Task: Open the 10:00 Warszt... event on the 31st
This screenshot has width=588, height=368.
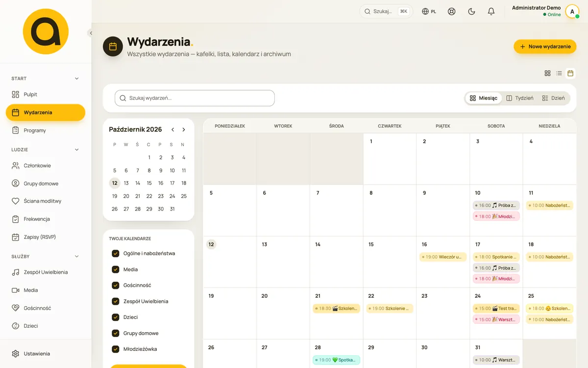Action: click(496, 360)
